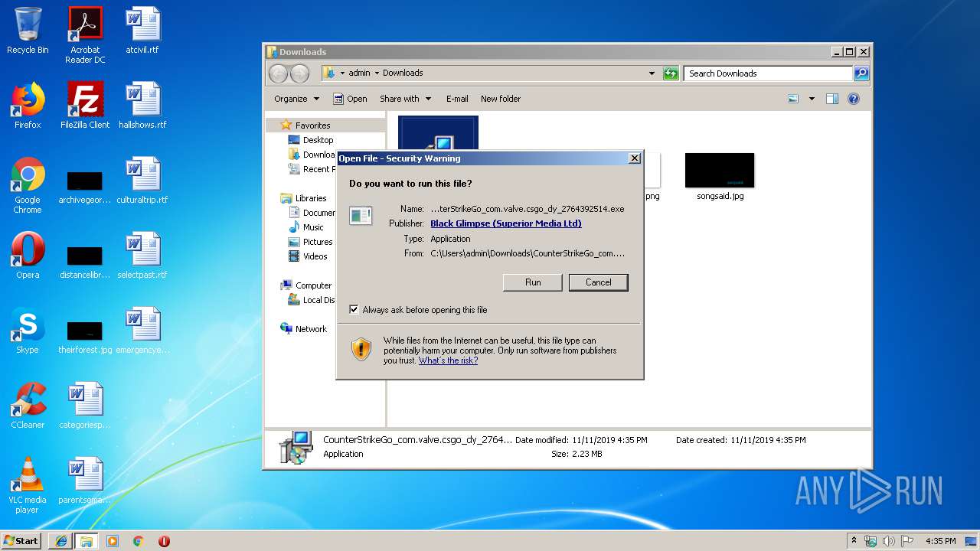Launch Google Chrome desktop shortcut
The image size is (980, 551).
tap(28, 185)
